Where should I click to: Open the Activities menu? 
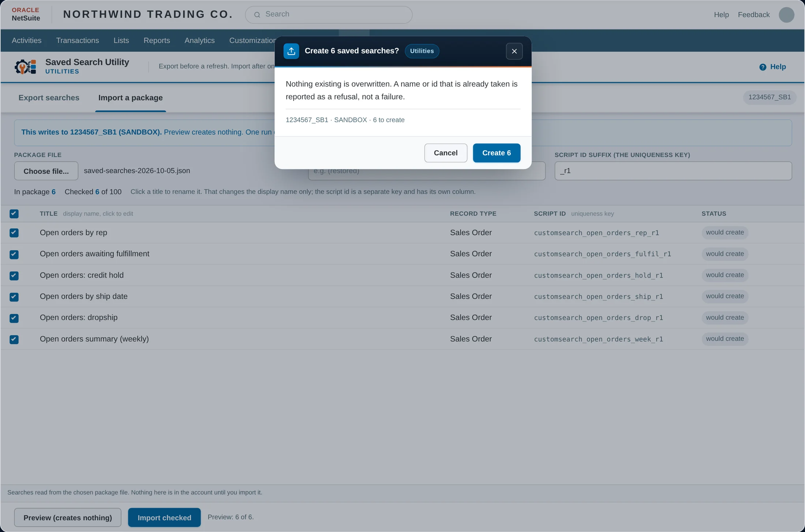click(x=26, y=40)
